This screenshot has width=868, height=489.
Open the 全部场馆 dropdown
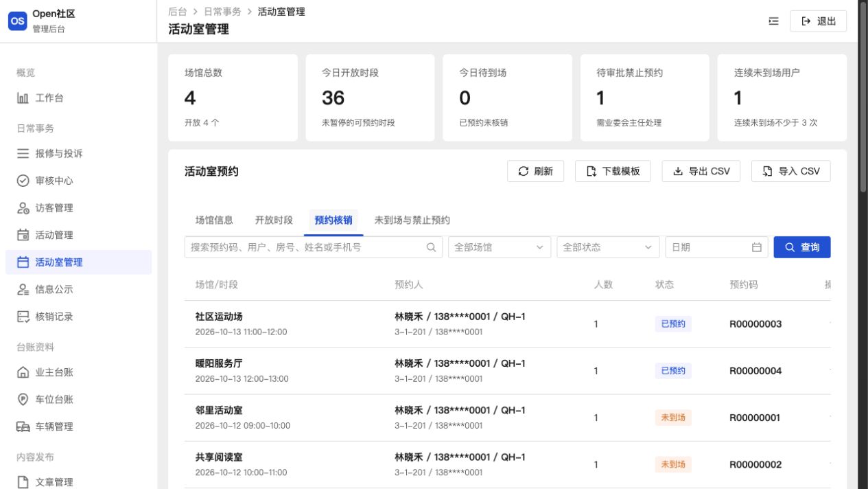500,247
